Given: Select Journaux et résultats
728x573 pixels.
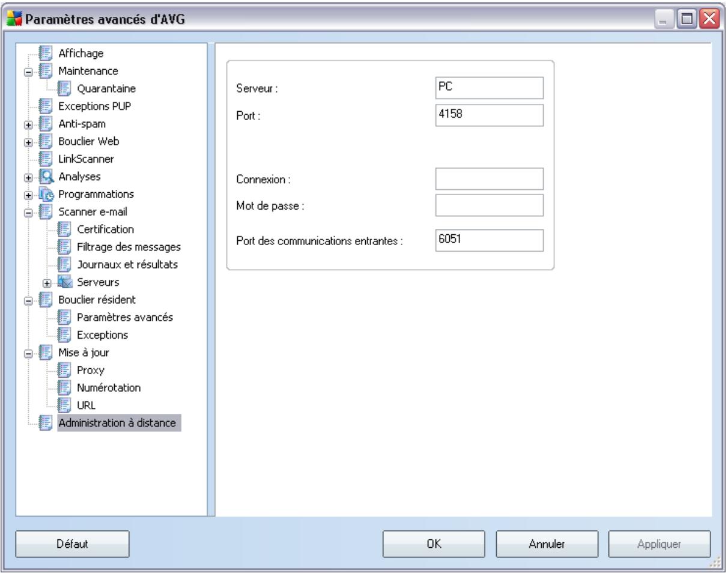Looking at the screenshot, I should click(x=127, y=264).
